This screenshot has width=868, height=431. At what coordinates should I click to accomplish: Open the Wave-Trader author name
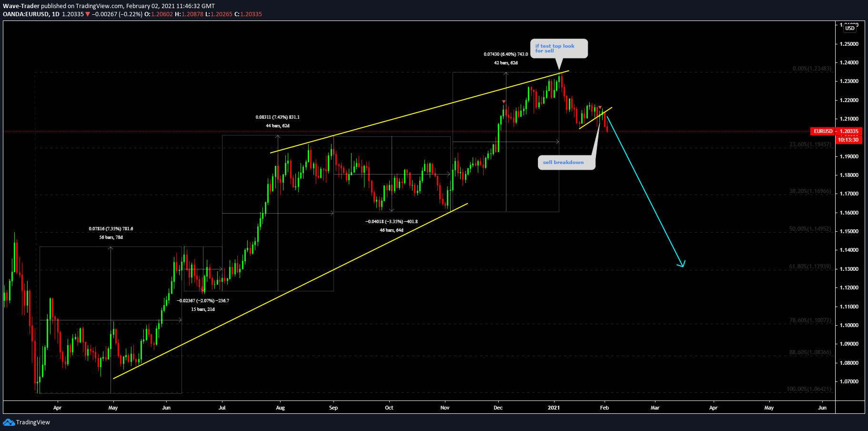(21, 6)
